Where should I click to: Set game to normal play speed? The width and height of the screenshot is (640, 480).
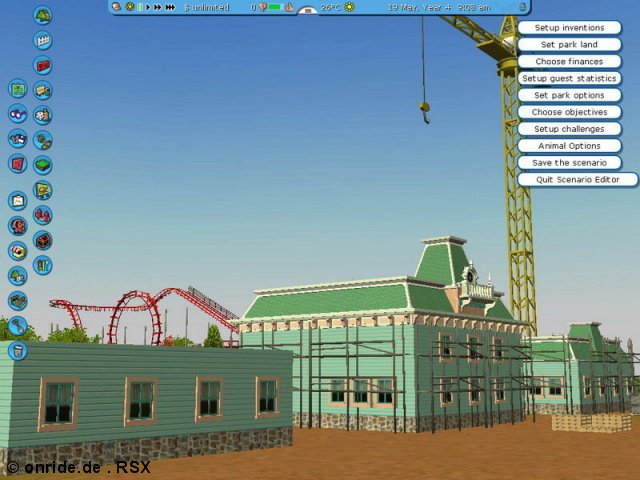pyautogui.click(x=148, y=7)
